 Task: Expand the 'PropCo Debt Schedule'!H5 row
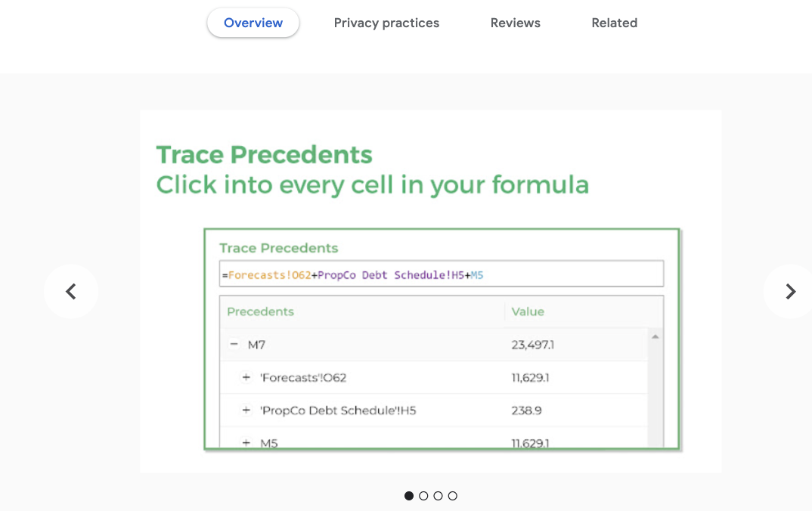(x=246, y=410)
